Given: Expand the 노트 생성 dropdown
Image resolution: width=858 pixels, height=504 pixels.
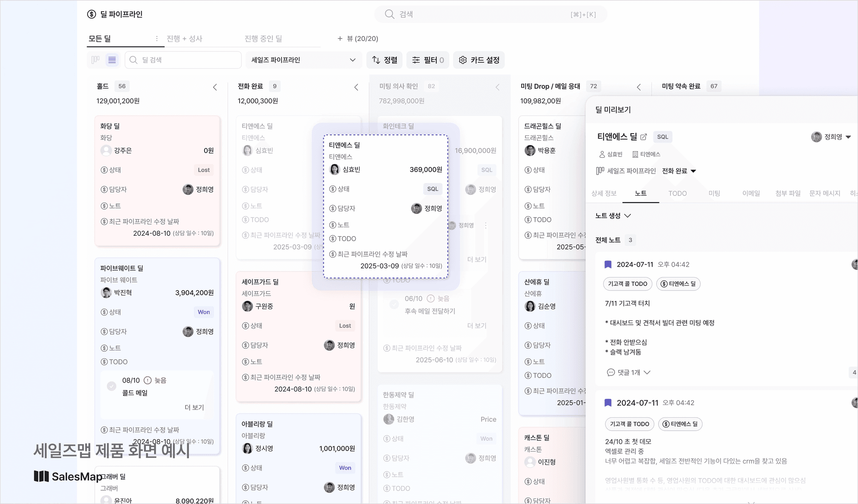Looking at the screenshot, I should (613, 216).
